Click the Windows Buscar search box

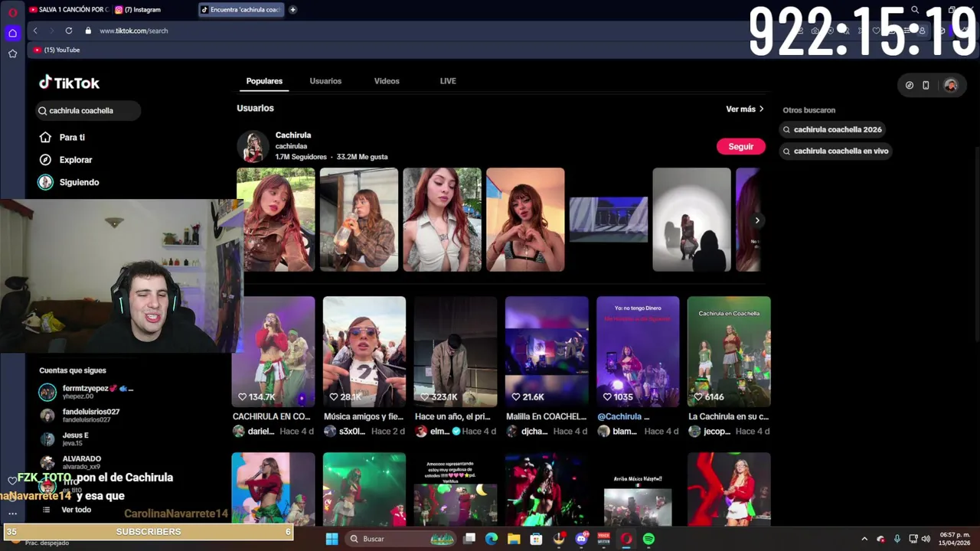pos(402,539)
